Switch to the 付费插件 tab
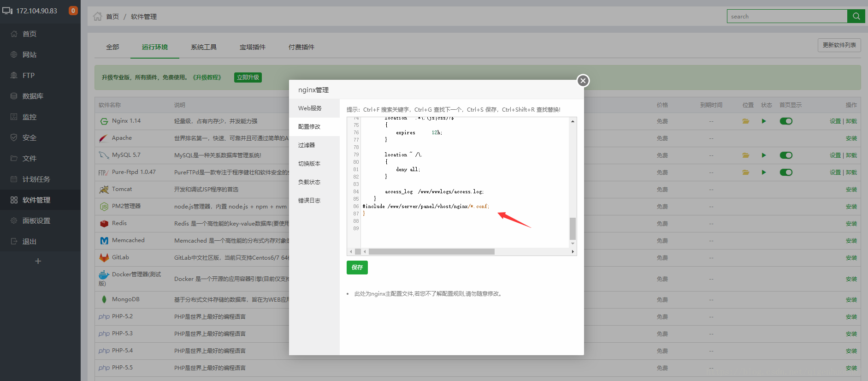Image resolution: width=868 pixels, height=381 pixels. [x=301, y=47]
